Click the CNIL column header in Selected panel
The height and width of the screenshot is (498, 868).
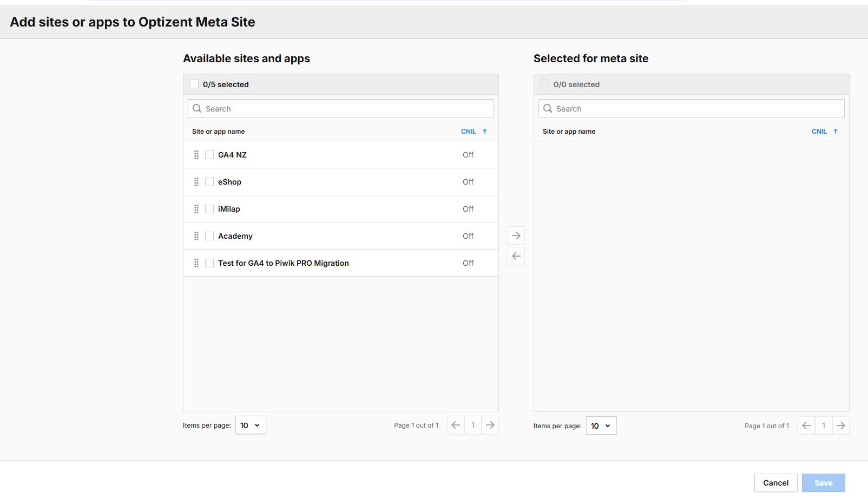pyautogui.click(x=819, y=131)
